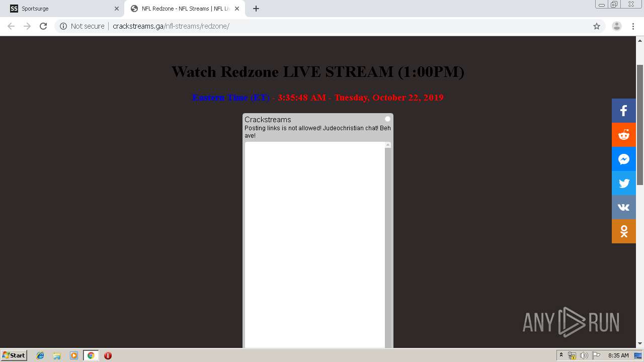644x362 pixels.
Task: Share page via Reddit icon
Action: pos(624,135)
